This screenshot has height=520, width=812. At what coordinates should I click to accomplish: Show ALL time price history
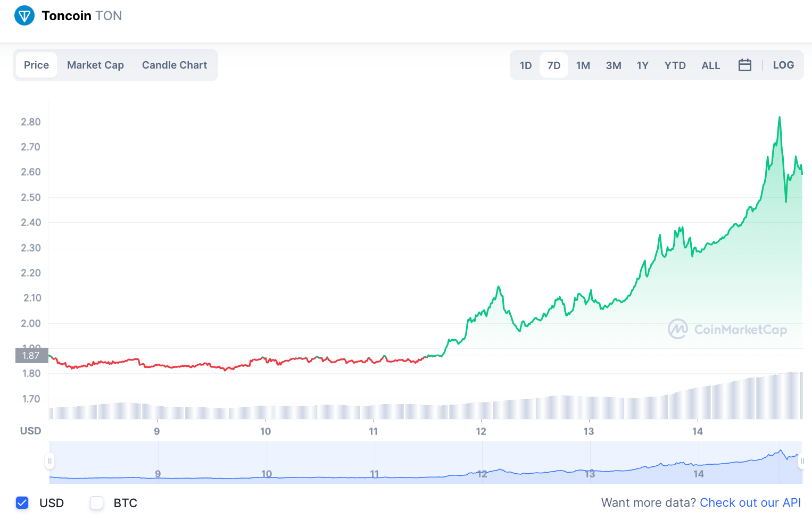pyautogui.click(x=710, y=65)
